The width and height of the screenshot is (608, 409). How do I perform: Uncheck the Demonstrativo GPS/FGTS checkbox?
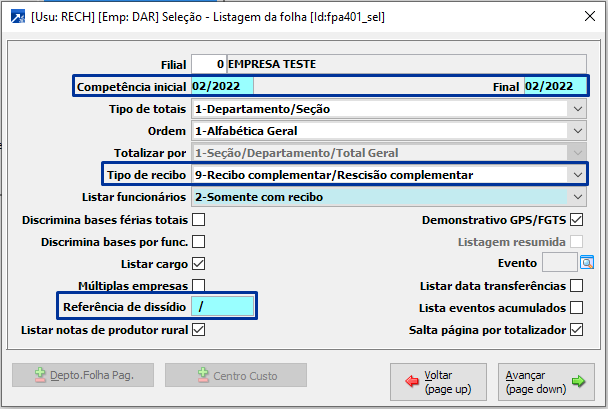pyautogui.click(x=576, y=220)
